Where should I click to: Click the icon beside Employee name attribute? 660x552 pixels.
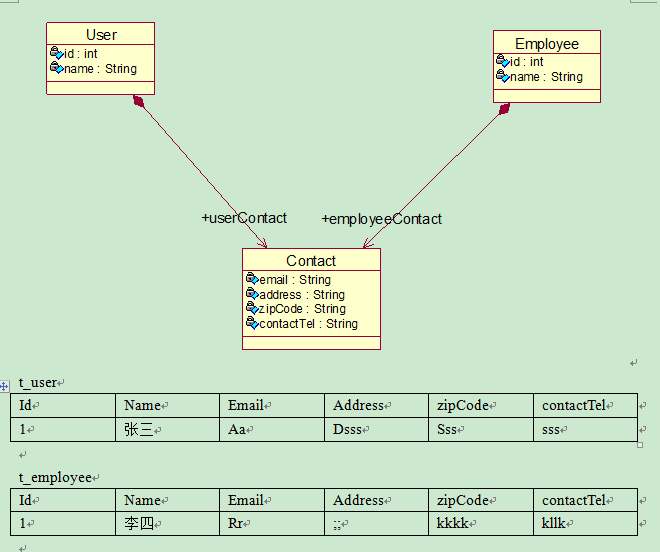(x=503, y=76)
